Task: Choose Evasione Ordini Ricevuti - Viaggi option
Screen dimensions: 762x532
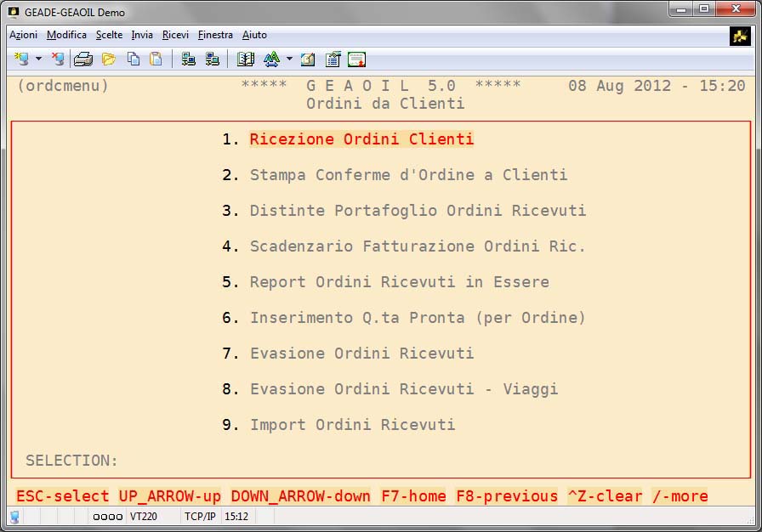Action: point(403,389)
